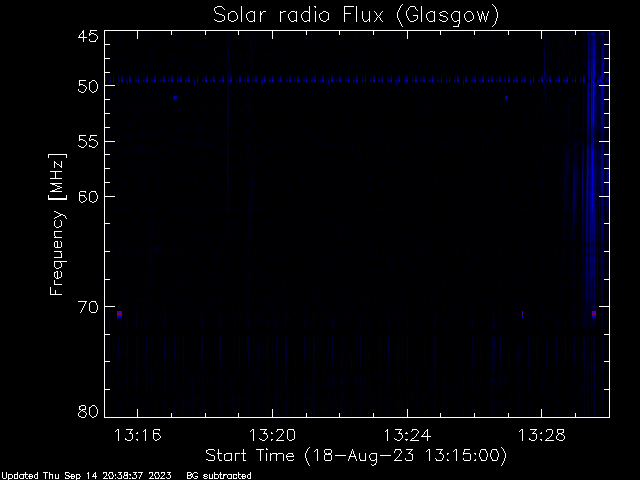The width and height of the screenshot is (640, 480).
Task: Click the 13:24 time axis label
Action: (407, 435)
